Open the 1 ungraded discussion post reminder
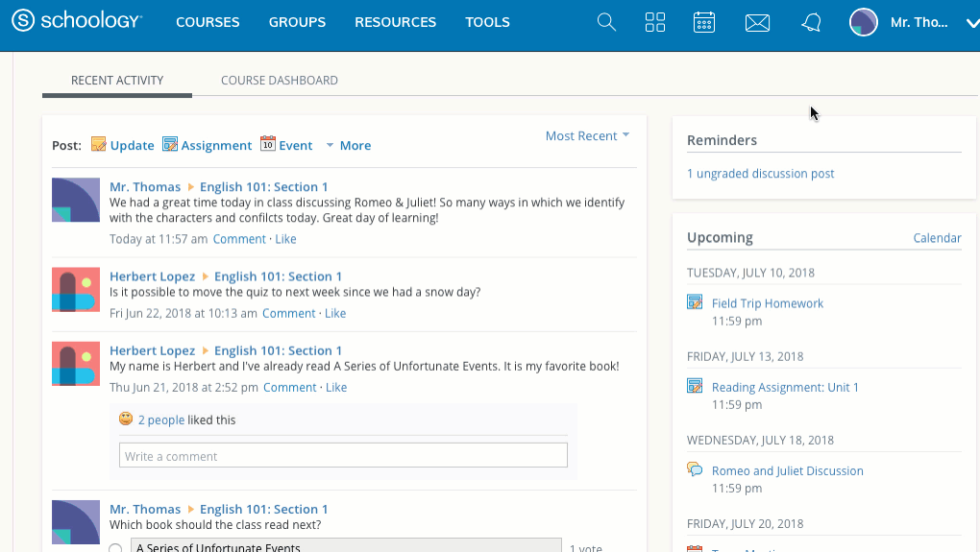Image resolution: width=980 pixels, height=552 pixels. [x=760, y=174]
